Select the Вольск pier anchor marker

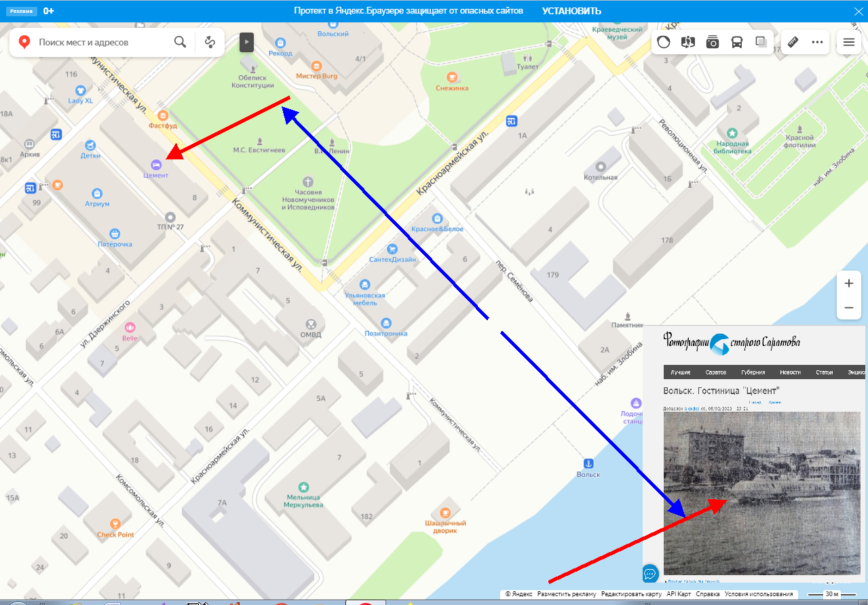589,463
